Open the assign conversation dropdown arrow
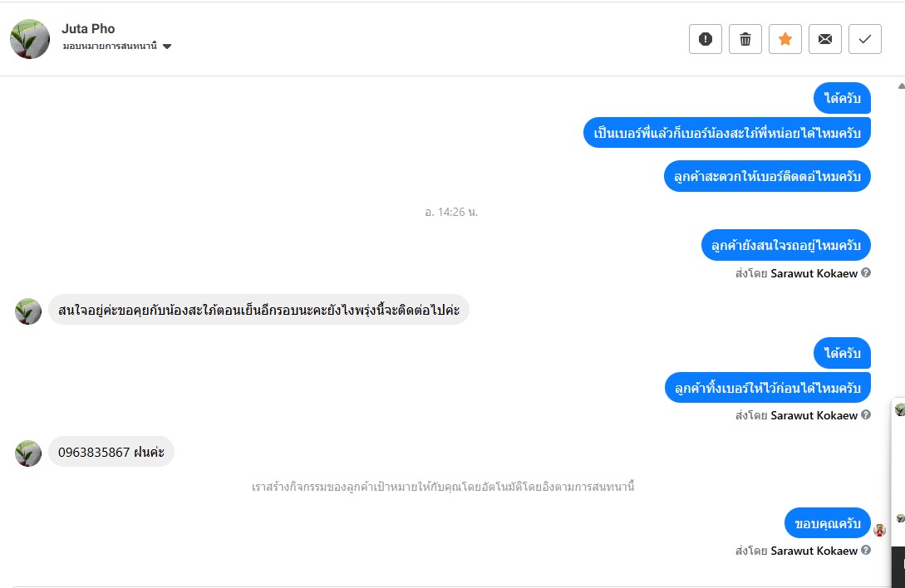This screenshot has width=905, height=588. coord(167,47)
